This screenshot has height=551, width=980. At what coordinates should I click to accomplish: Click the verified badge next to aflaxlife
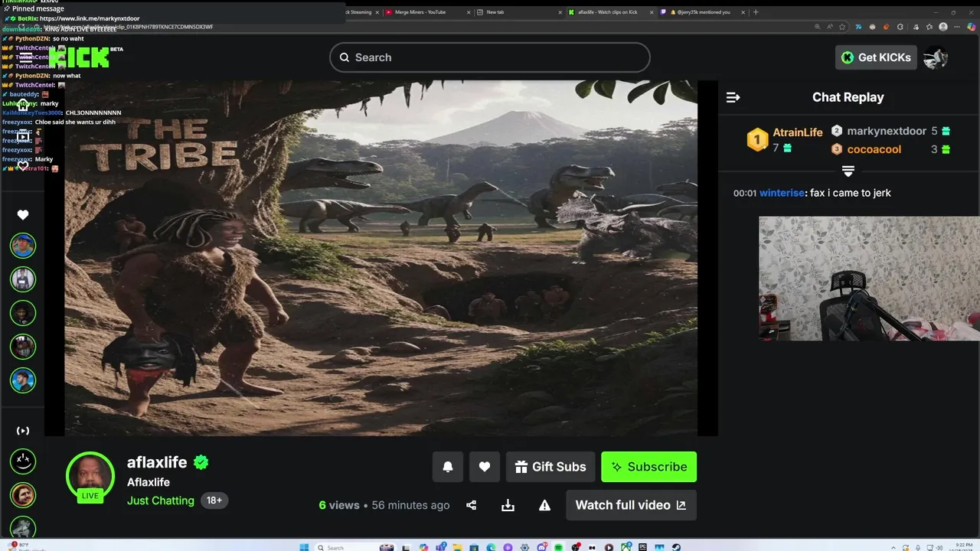201,462
